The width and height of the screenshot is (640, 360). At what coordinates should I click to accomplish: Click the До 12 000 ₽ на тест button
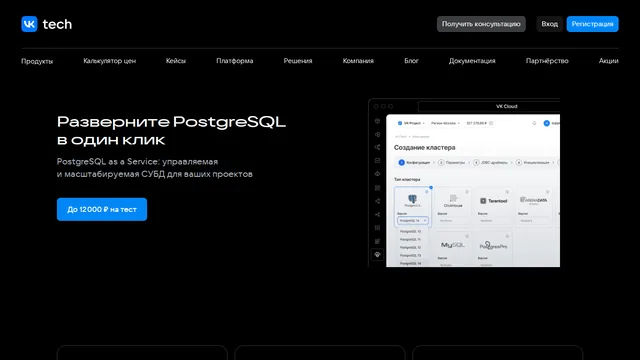(102, 209)
